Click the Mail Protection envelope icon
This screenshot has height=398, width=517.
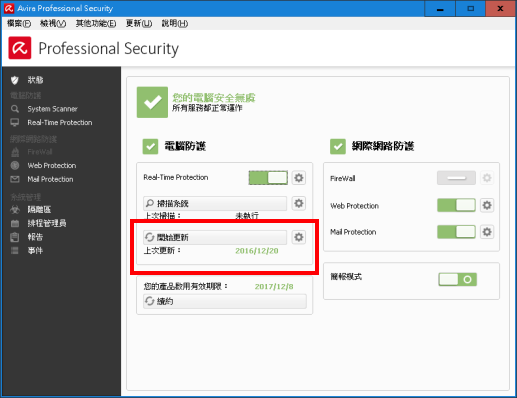click(15, 179)
